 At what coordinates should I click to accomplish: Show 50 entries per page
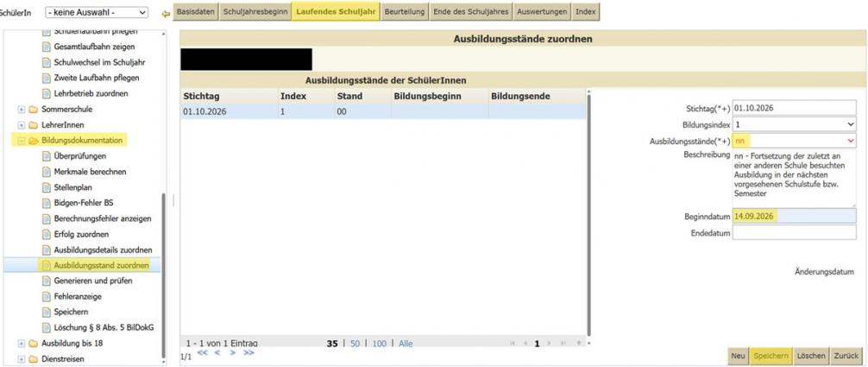coord(355,344)
